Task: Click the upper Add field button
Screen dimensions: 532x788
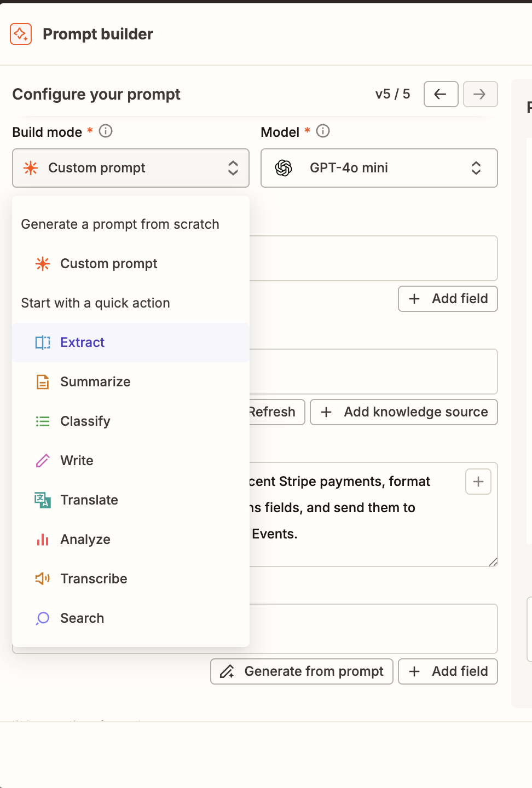Action: click(x=448, y=299)
